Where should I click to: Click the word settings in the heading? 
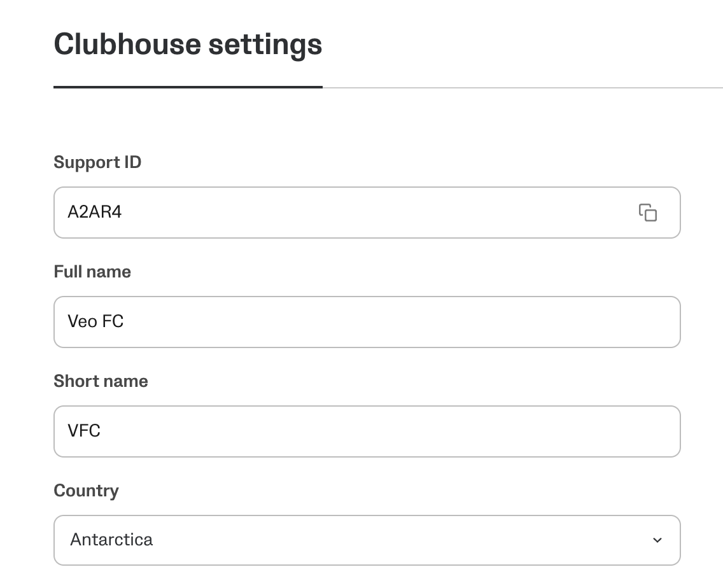click(265, 46)
